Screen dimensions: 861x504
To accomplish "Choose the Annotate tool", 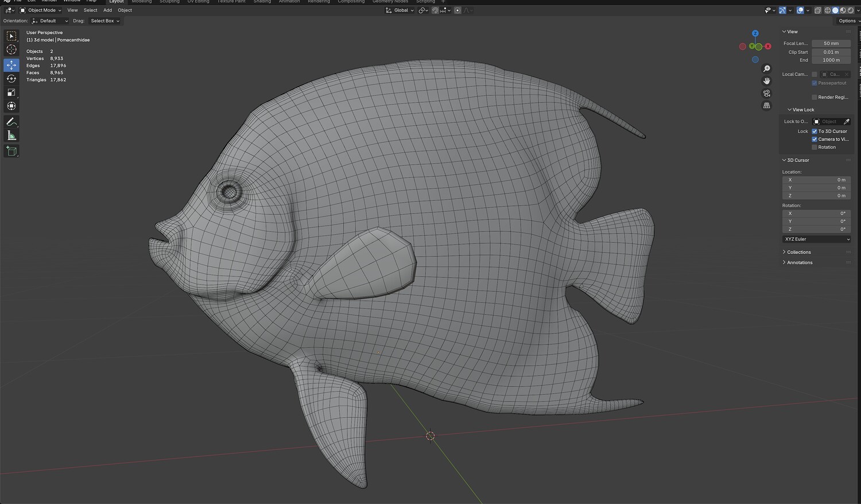I will [11, 122].
